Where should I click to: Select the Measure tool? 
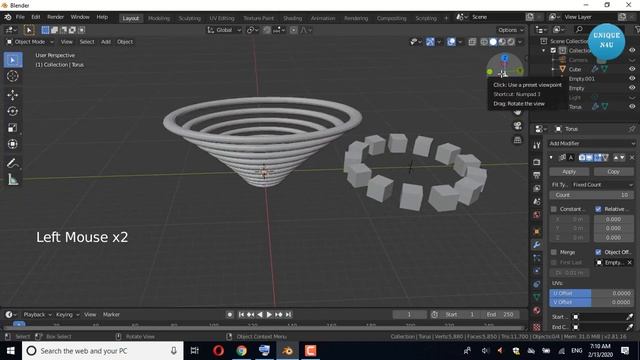click(13, 179)
